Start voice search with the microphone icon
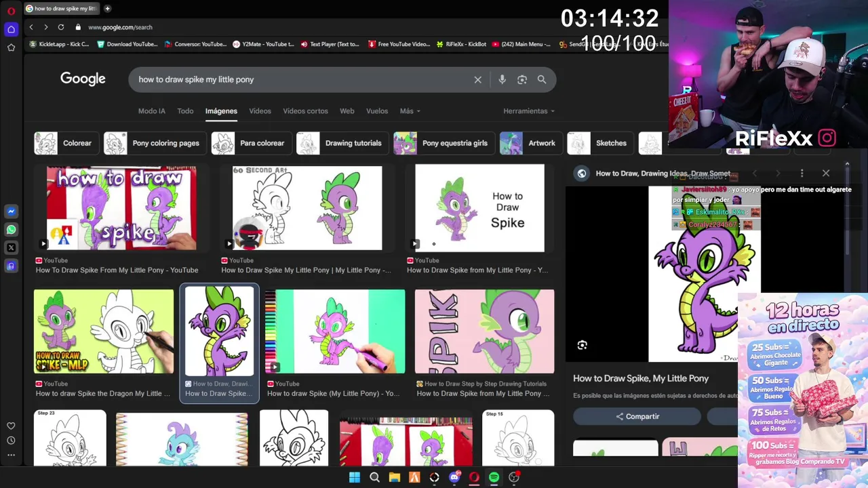This screenshot has height=488, width=868. [502, 79]
